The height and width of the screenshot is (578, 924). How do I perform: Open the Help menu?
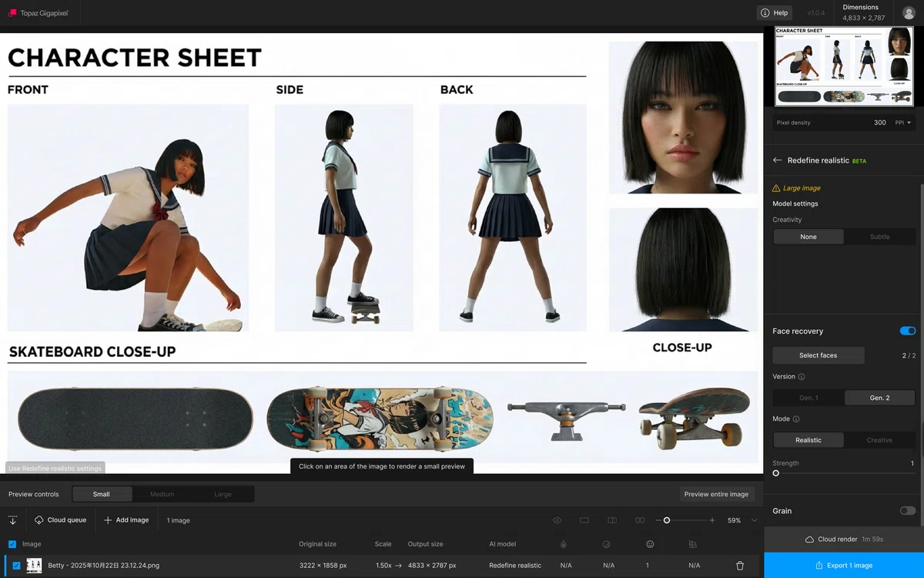(x=775, y=13)
